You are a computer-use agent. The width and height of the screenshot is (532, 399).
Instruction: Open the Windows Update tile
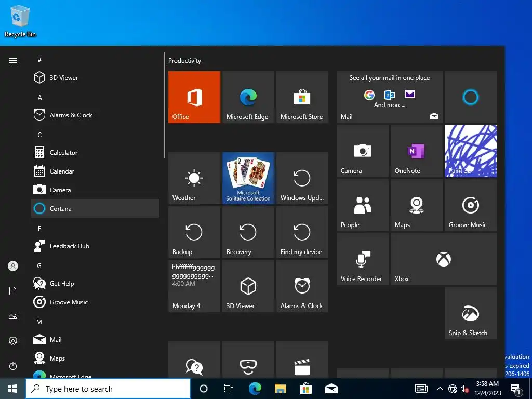pos(302,178)
